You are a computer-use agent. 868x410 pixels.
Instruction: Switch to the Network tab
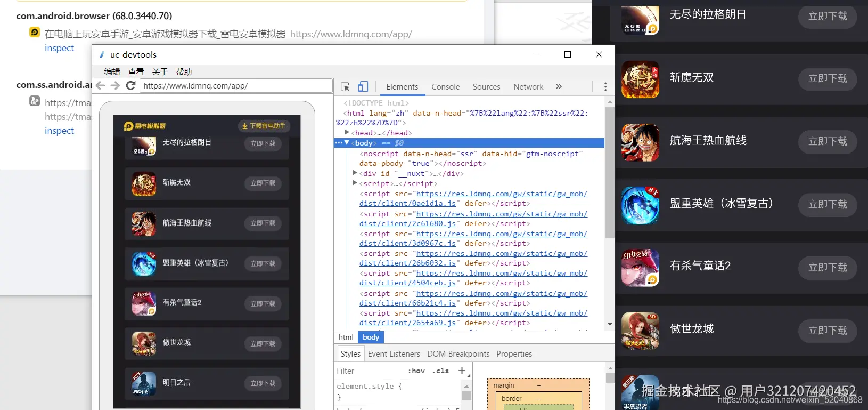point(528,87)
